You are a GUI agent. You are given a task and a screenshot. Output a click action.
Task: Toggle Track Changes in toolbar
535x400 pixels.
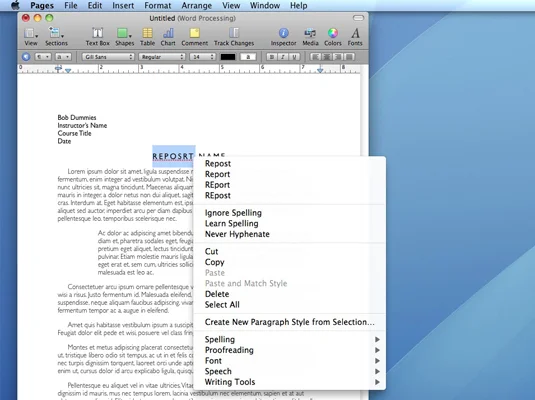[234, 37]
